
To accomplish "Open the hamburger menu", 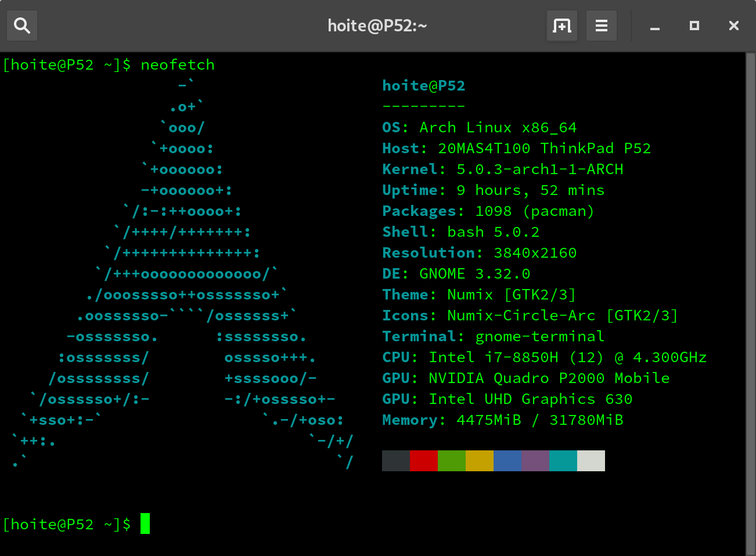I will click(x=602, y=26).
